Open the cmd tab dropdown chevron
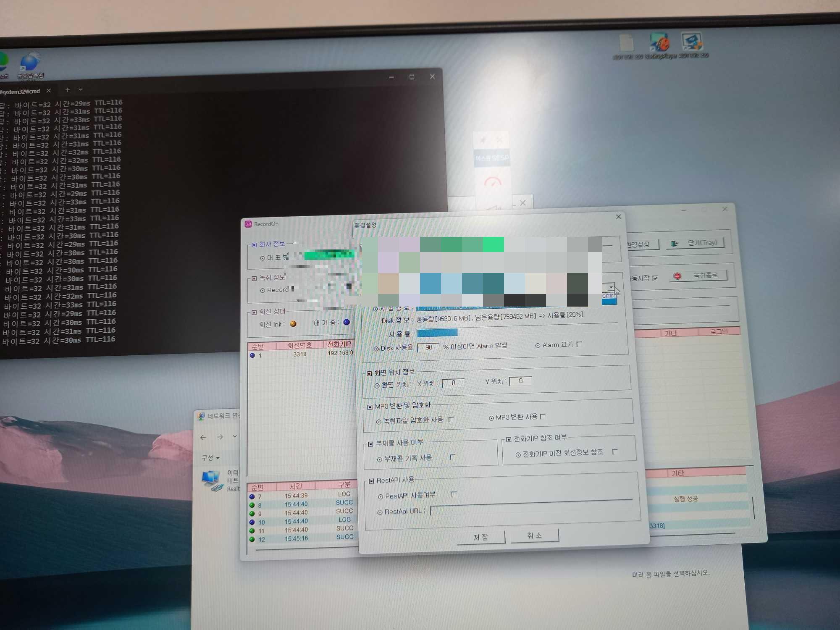 [x=81, y=89]
